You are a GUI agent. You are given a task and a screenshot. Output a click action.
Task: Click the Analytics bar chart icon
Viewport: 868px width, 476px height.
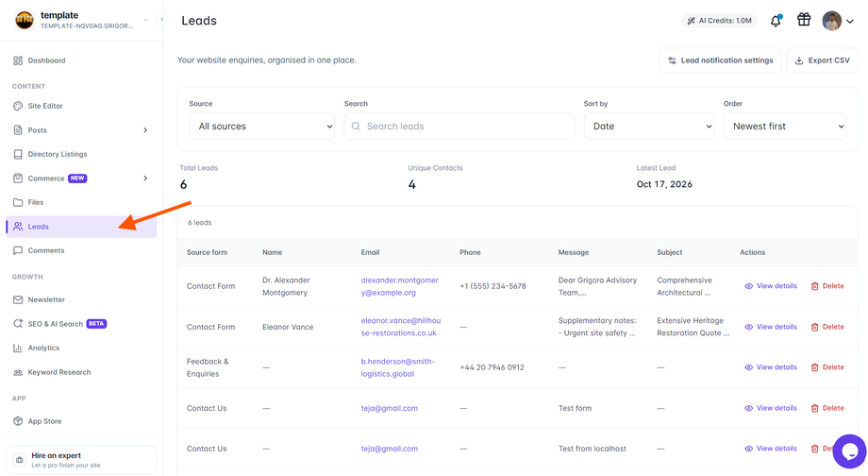pos(18,348)
